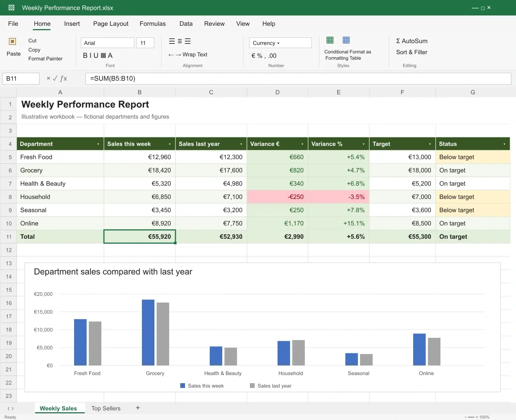
Task: Open the Sales this week filter arrow
Action: [x=170, y=144]
